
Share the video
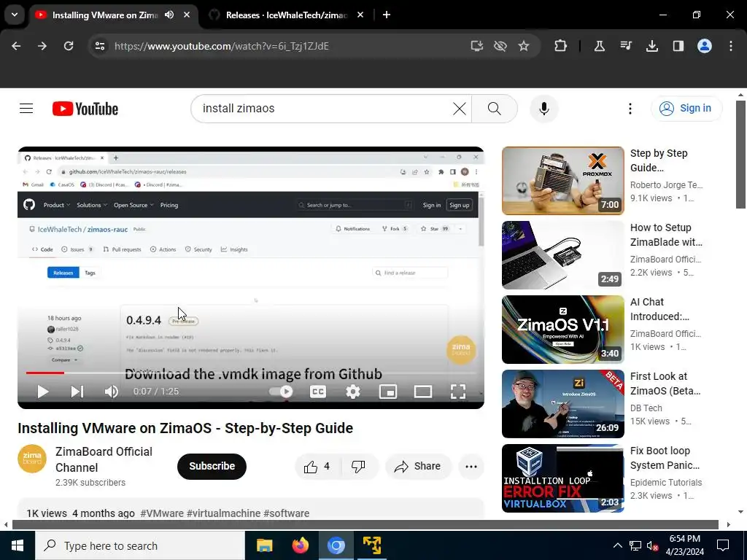(417, 466)
